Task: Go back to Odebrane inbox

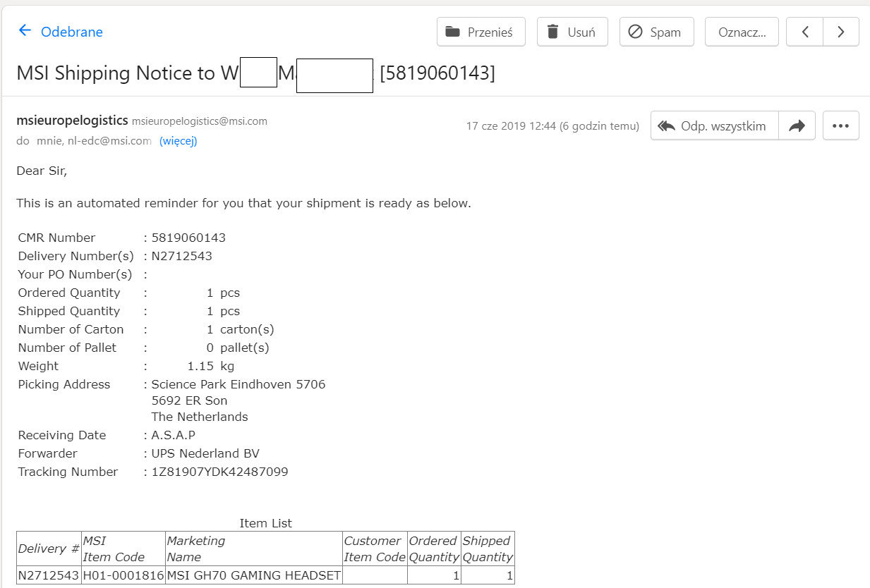Action: point(60,32)
